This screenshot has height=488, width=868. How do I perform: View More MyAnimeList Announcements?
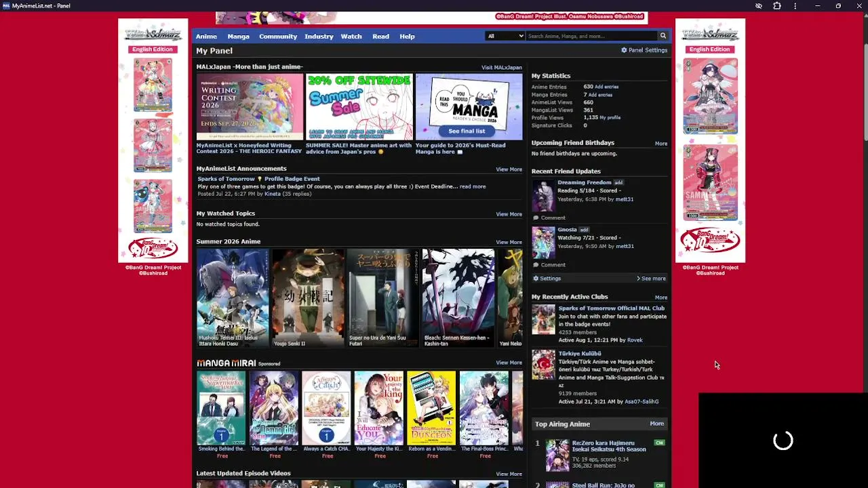[509, 169]
